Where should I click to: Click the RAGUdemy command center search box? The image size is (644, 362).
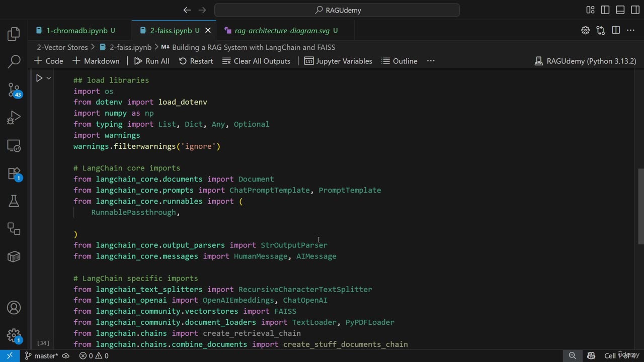click(x=337, y=10)
